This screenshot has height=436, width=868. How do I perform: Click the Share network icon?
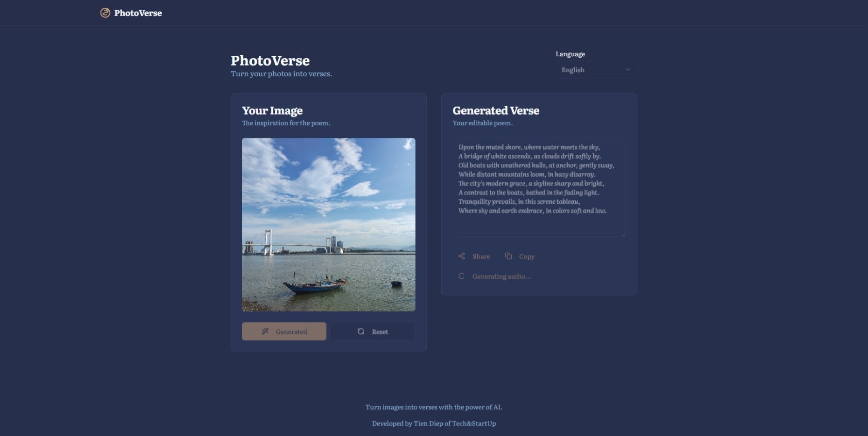462,256
